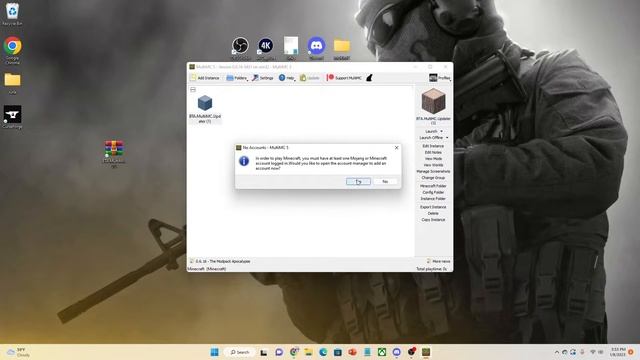Open the CurseForge desktop shortcut

coord(12,117)
